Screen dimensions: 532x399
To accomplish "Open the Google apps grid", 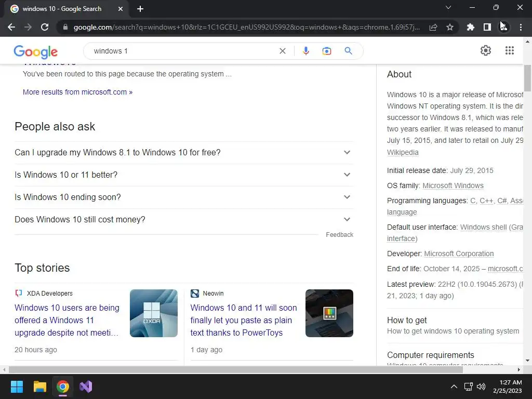I will (509, 50).
